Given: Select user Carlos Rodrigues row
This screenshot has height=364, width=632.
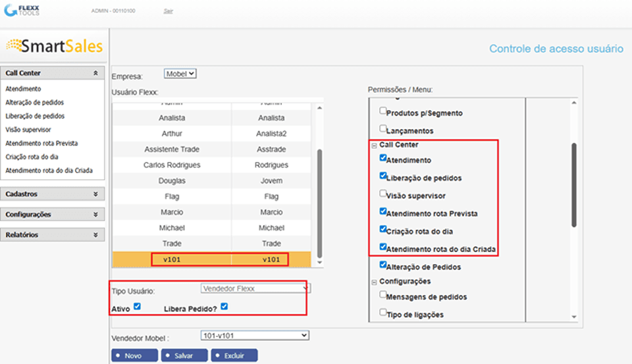Looking at the screenshot, I should pos(211,165).
